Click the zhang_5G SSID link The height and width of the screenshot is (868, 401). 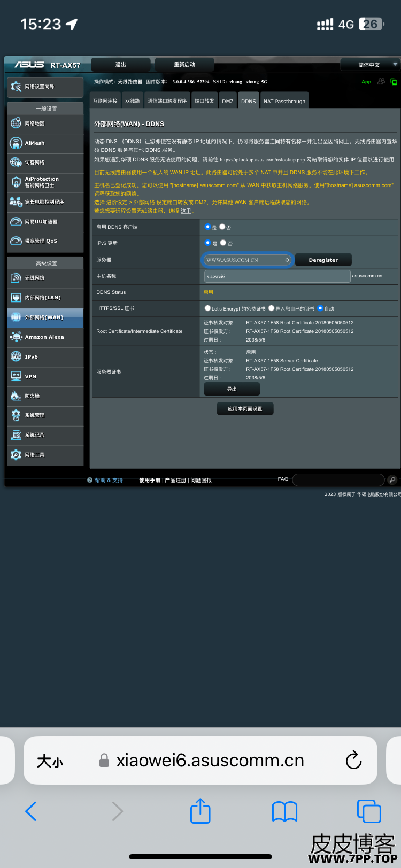point(257,82)
